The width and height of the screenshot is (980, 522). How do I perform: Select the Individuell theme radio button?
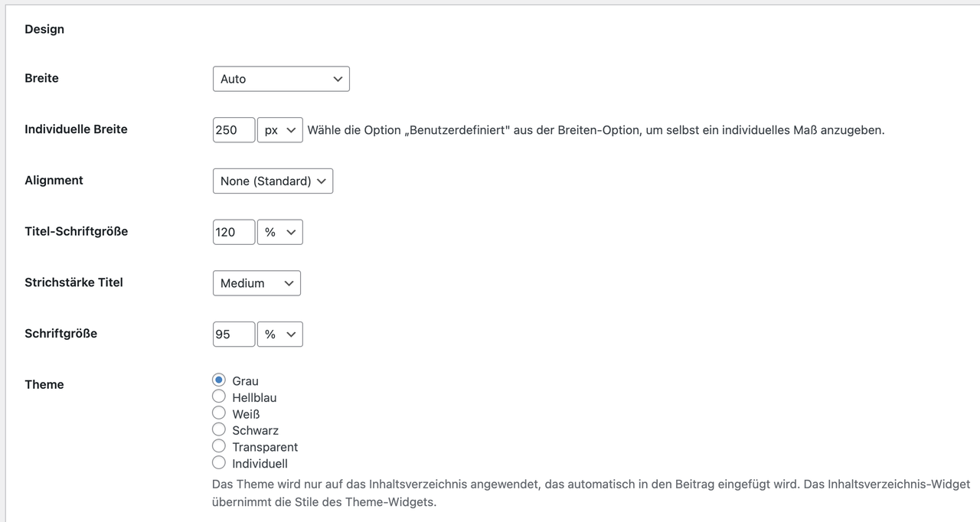tap(219, 462)
